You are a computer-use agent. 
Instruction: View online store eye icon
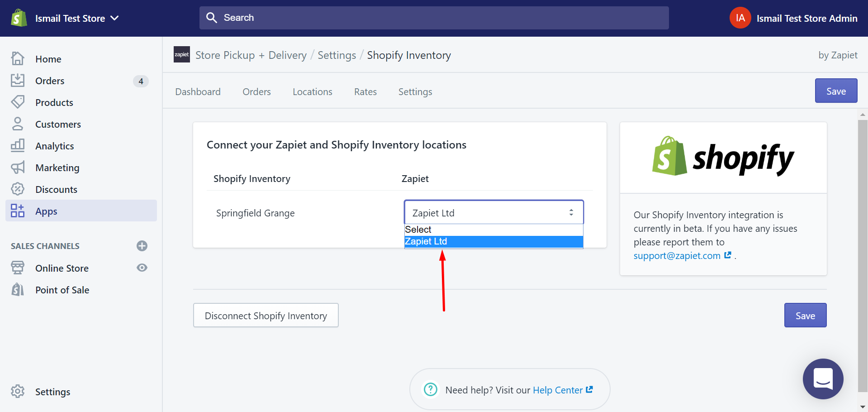[x=142, y=268]
